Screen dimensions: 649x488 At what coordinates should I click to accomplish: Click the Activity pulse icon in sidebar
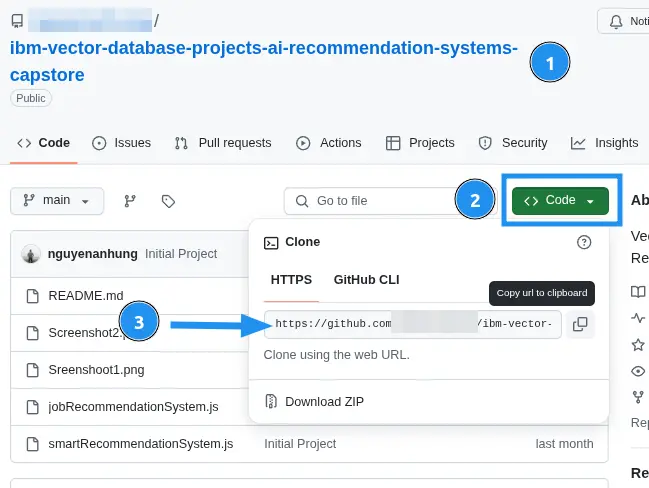coord(638,318)
